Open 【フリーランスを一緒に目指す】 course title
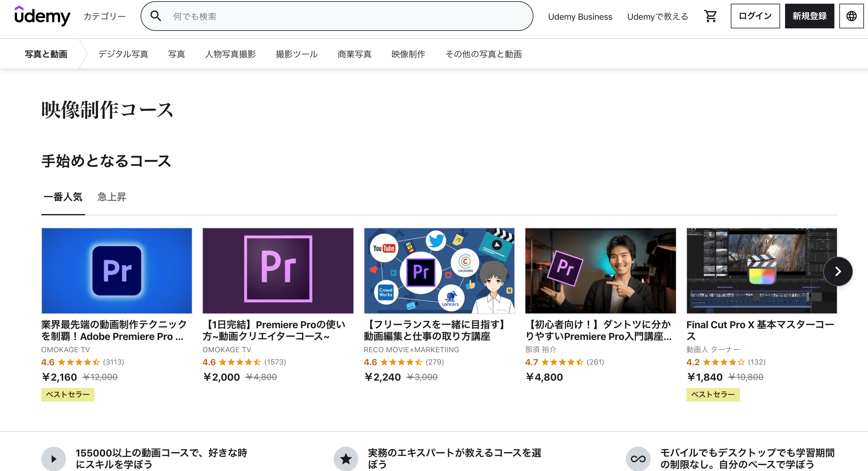The image size is (868, 471). coord(435,330)
